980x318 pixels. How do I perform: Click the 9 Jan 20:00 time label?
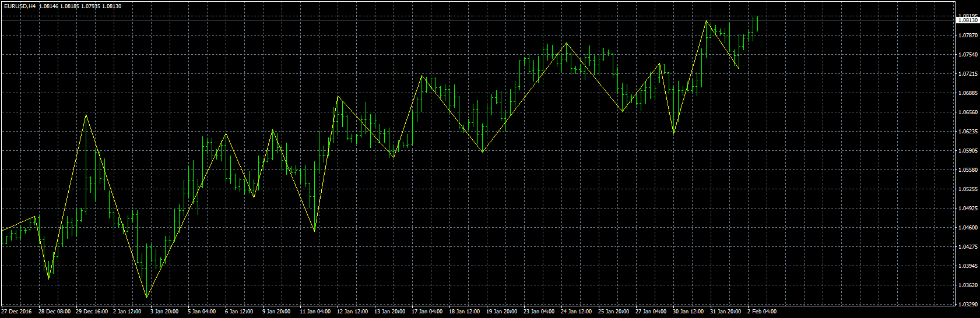(x=276, y=312)
